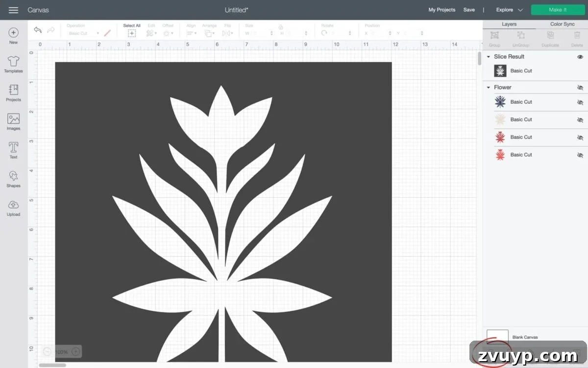Open the Edit dropdown
The image size is (588, 368).
[x=151, y=33]
